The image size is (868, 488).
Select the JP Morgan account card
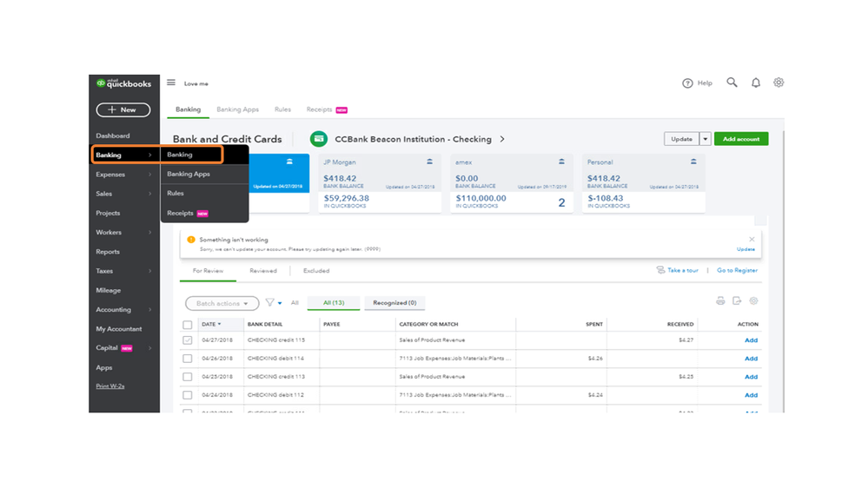click(380, 183)
